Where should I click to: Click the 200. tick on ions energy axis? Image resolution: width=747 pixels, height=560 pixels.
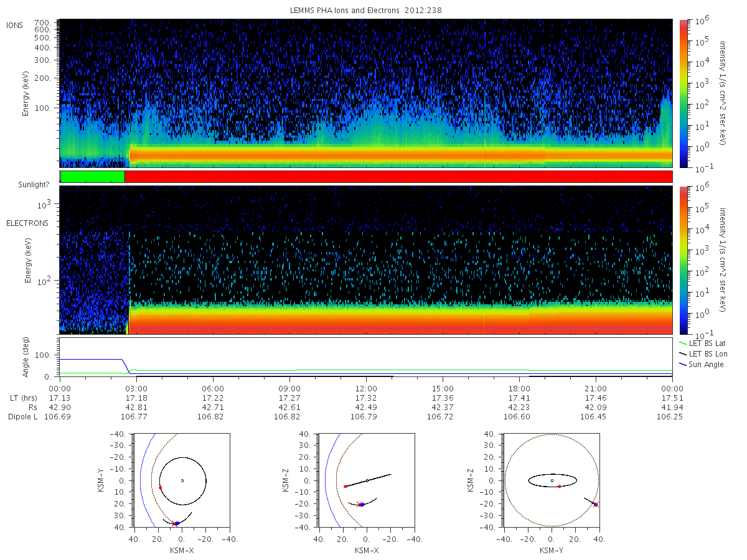(42, 79)
